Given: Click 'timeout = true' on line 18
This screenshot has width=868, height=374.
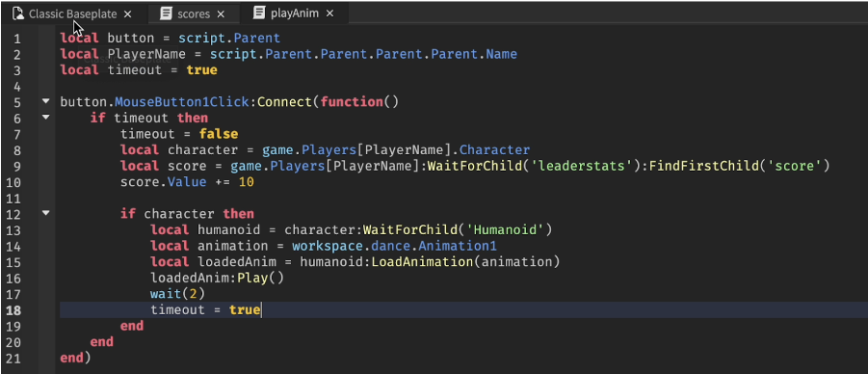Looking at the screenshot, I should [x=205, y=309].
